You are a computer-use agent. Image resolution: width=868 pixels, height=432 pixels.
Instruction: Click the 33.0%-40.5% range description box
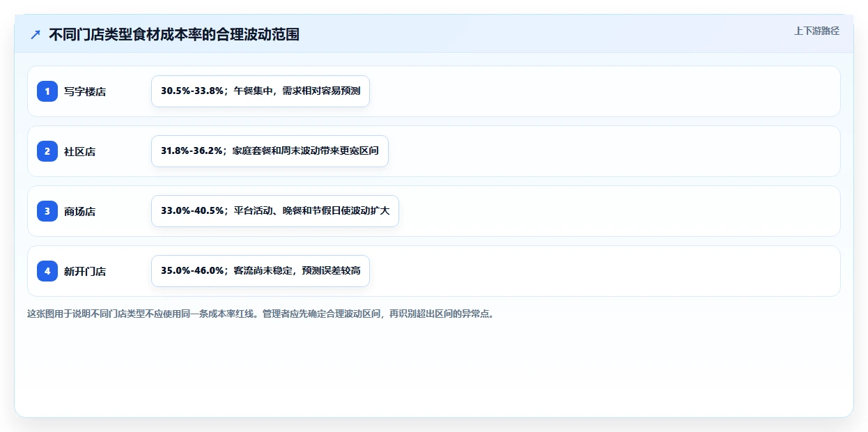tap(275, 211)
